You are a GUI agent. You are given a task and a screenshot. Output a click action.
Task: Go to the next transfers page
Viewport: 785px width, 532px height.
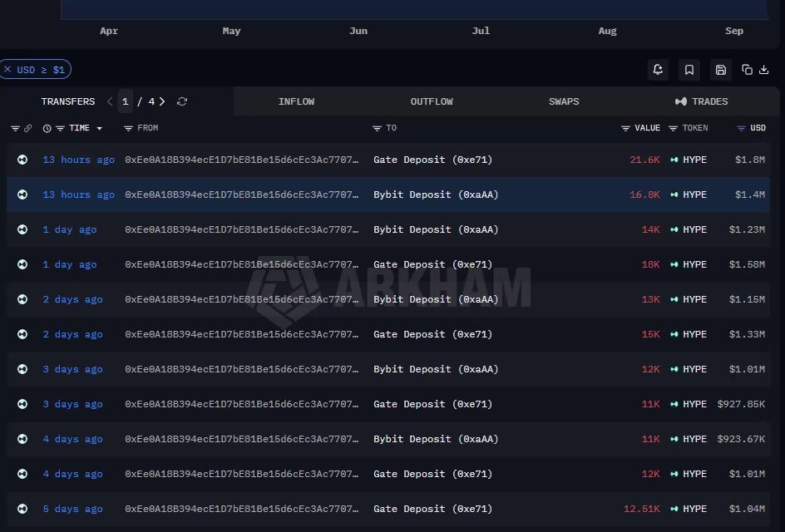(161, 101)
